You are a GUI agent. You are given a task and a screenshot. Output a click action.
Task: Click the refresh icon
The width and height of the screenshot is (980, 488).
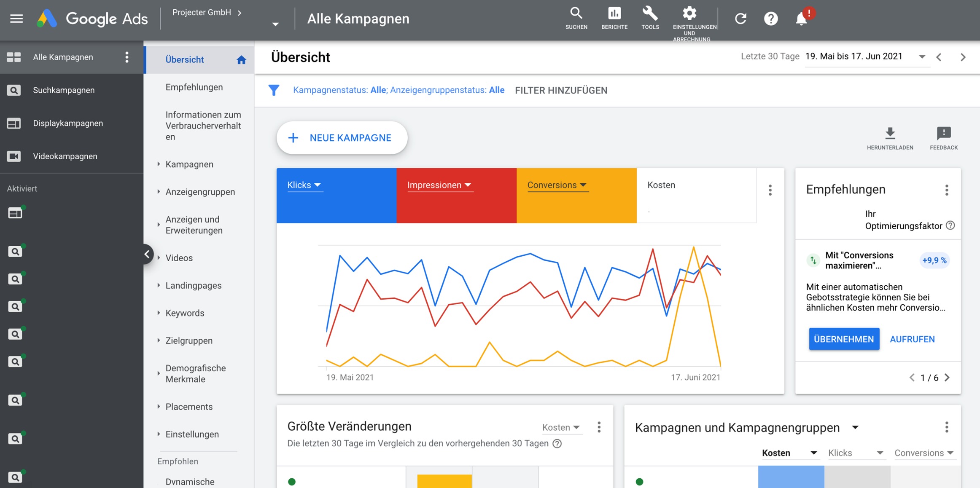(740, 19)
